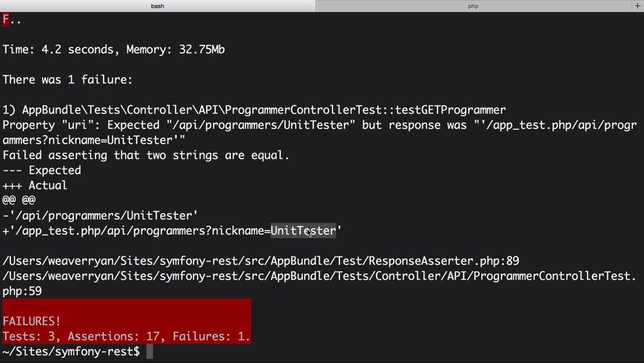
Task: Switch to the bash terminal tab
Action: tap(158, 6)
